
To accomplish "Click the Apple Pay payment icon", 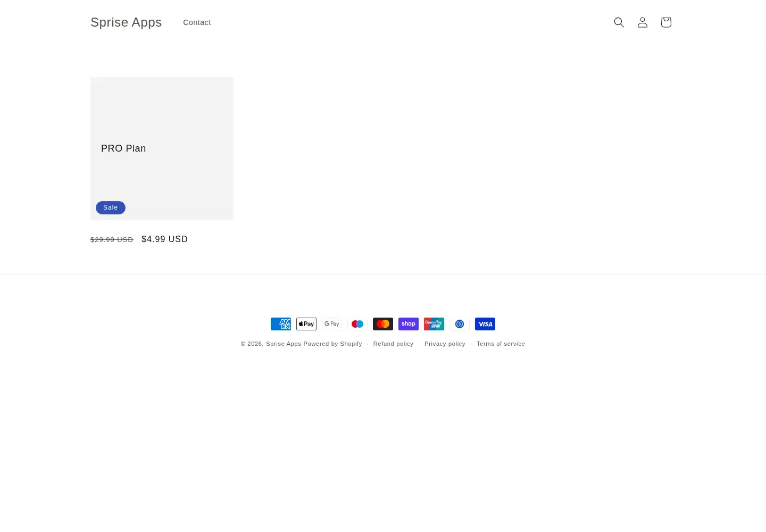I will (x=306, y=324).
